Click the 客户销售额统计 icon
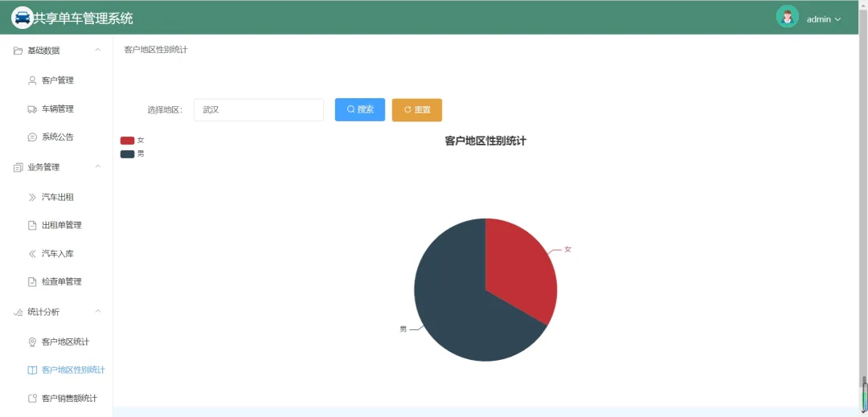 [32, 399]
